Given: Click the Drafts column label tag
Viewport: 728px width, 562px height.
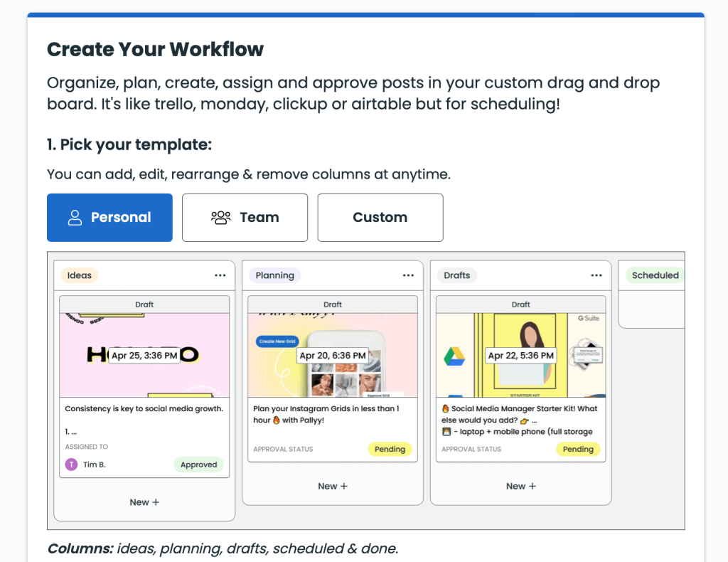Looking at the screenshot, I should [456, 275].
